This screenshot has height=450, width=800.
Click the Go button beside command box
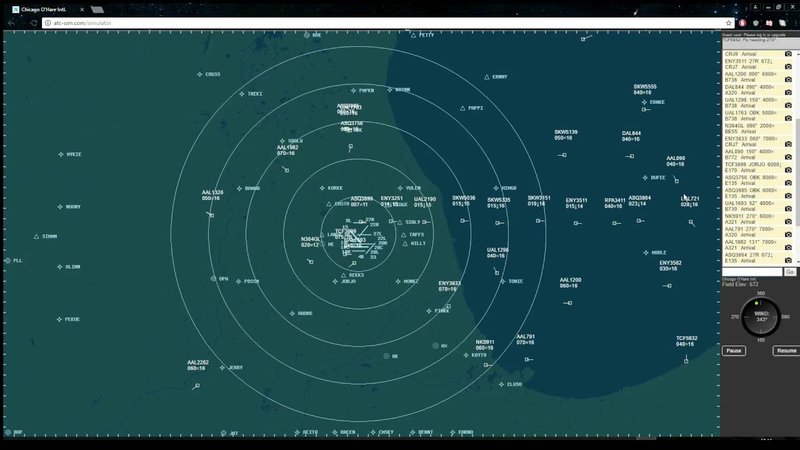point(790,272)
